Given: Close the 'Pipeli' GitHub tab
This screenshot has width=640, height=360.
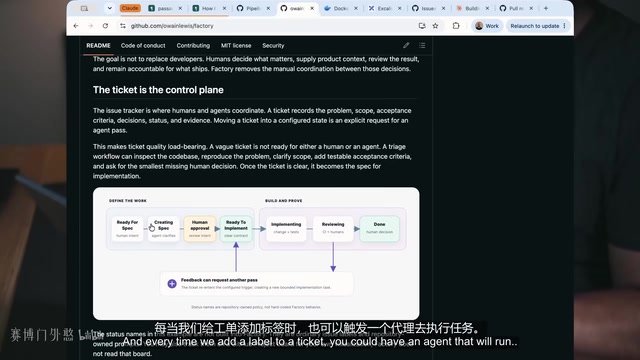Looking at the screenshot, I should click(x=268, y=8).
